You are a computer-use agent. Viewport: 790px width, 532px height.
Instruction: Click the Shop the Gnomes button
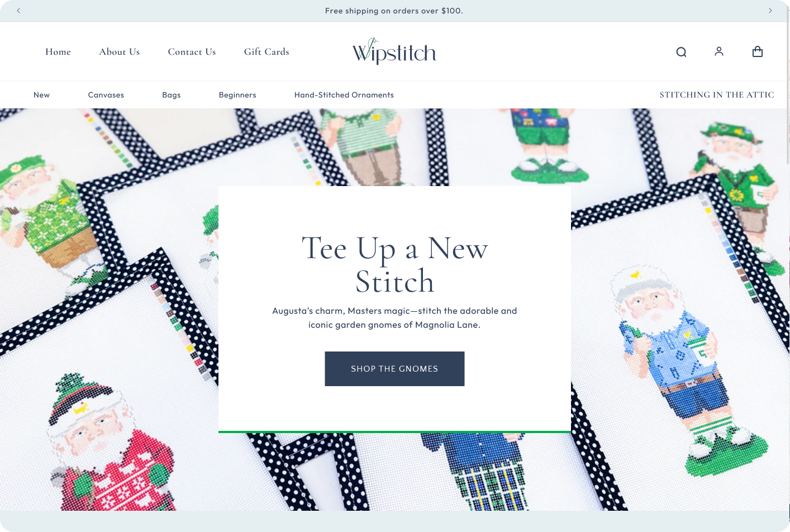click(394, 369)
